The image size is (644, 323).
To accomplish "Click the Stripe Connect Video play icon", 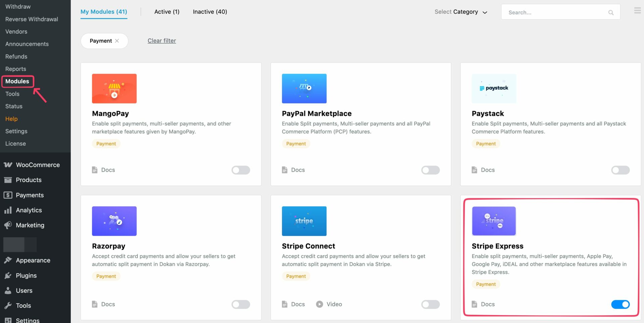I will pos(319,304).
